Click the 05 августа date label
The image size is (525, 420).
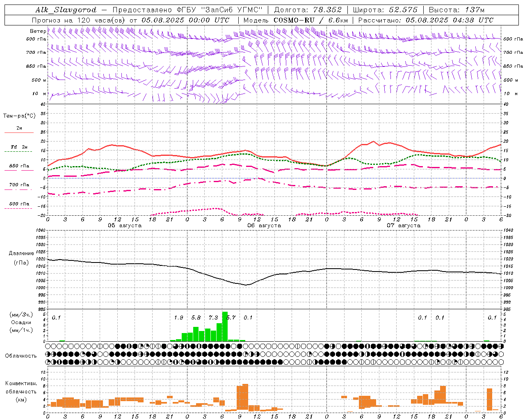click(125, 226)
